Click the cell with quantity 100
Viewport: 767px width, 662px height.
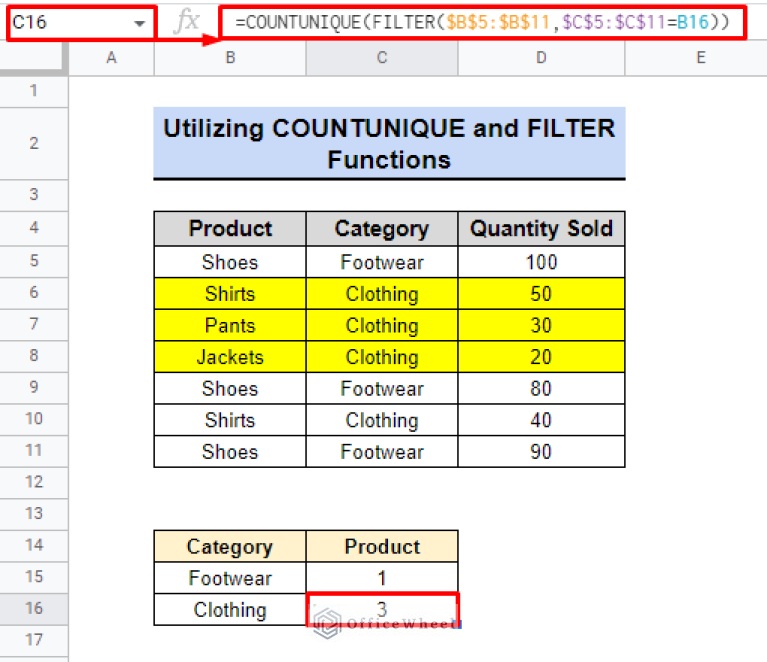coord(541,262)
